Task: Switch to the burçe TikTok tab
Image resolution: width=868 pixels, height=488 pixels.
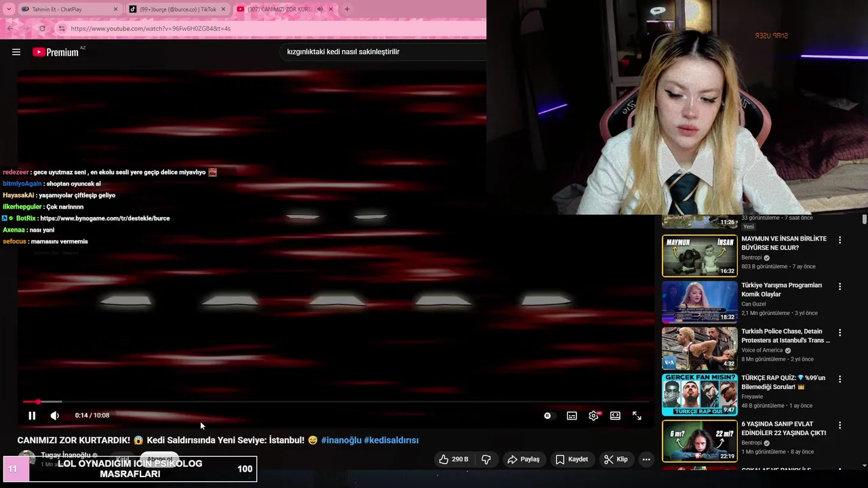Action: [178, 9]
